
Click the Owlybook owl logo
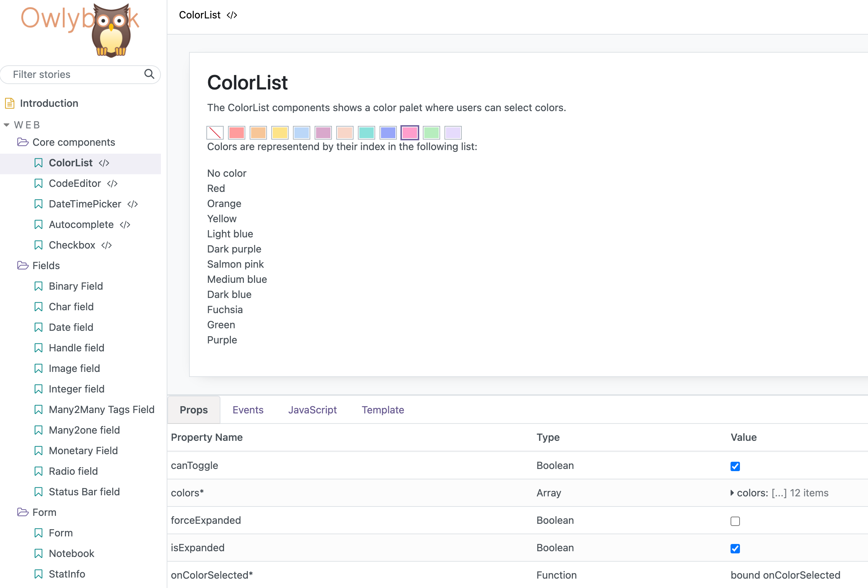111,30
